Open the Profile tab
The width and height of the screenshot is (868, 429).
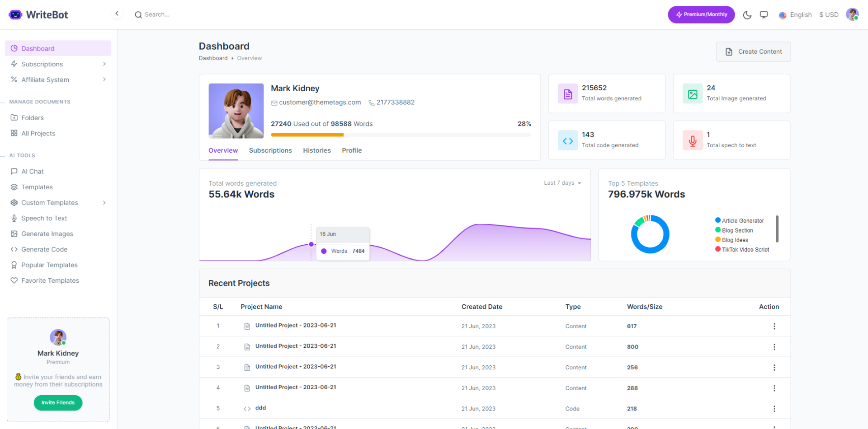coord(352,150)
